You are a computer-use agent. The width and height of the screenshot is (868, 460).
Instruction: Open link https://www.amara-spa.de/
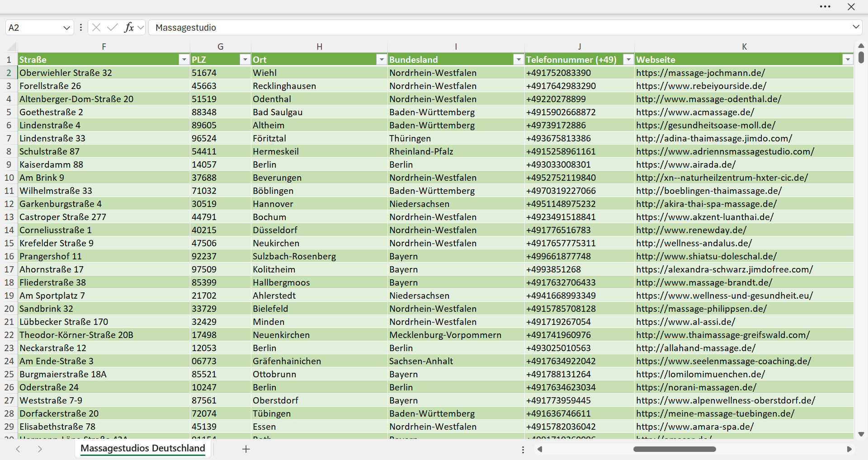coord(695,427)
